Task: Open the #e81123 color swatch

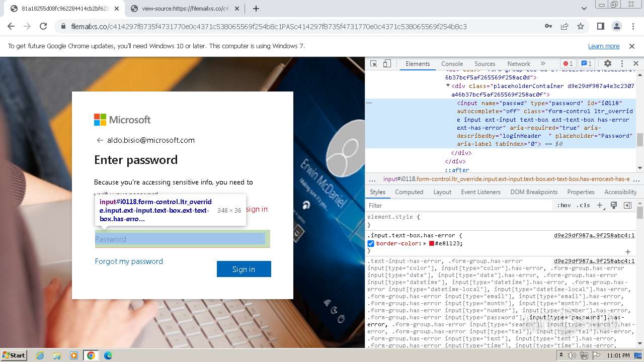Action: tap(432, 243)
